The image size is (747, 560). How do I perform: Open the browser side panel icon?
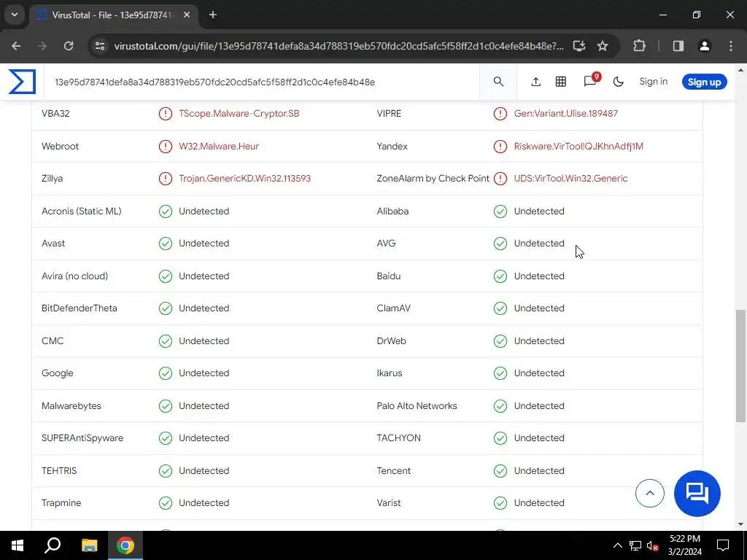tap(678, 46)
